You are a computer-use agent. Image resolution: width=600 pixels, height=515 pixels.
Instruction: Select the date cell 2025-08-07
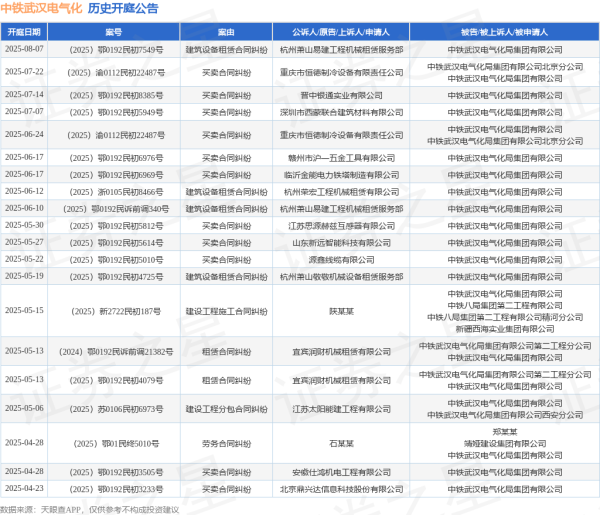point(24,49)
